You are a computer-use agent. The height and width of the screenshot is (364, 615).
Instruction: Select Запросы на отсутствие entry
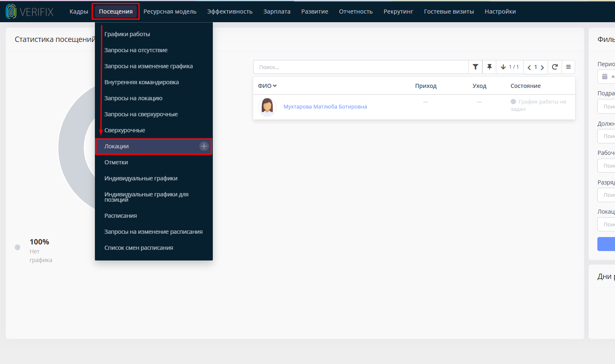point(154,50)
